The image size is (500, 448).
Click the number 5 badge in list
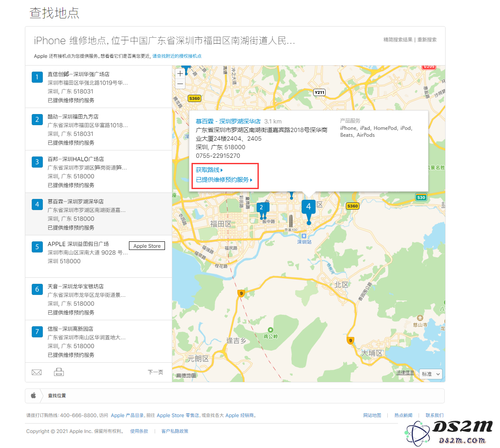(37, 247)
